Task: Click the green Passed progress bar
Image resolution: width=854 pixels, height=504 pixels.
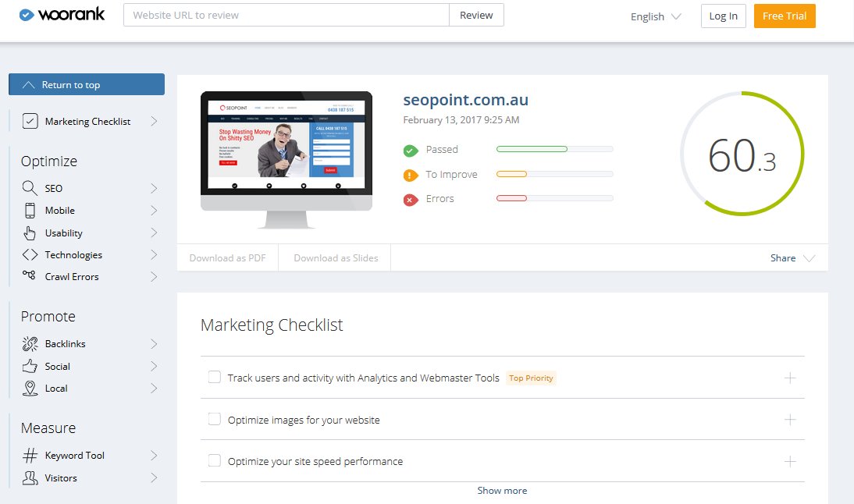Action: pos(554,149)
